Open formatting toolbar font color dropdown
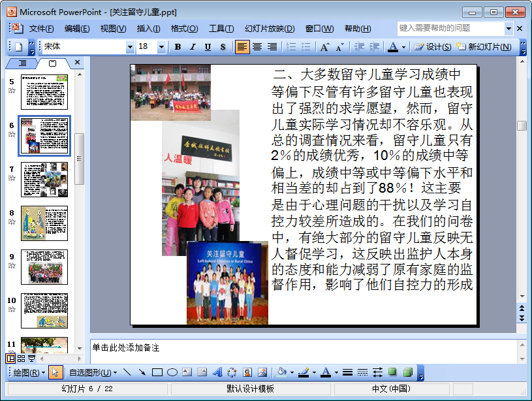This screenshot has height=401, width=532. pos(403,47)
